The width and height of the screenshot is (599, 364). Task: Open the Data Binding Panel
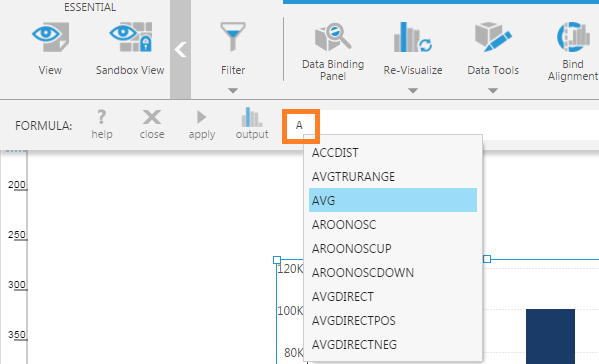click(x=333, y=37)
